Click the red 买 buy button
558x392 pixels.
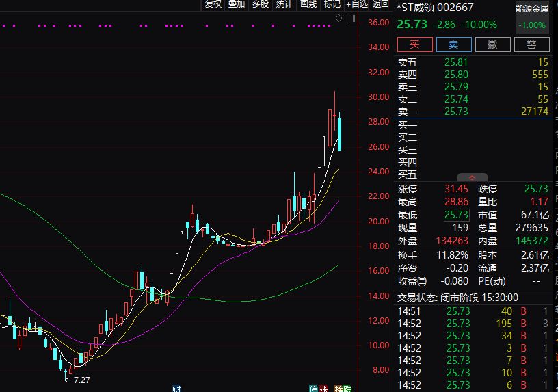415,44
